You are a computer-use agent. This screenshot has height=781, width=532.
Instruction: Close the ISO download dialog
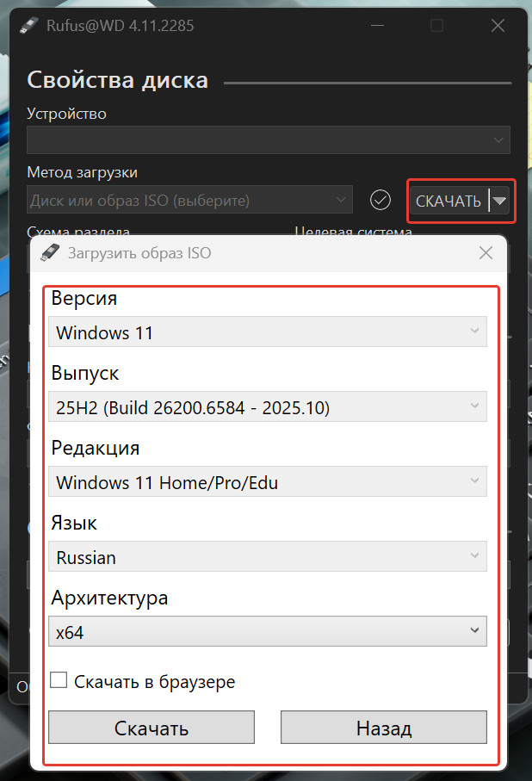[x=486, y=252]
